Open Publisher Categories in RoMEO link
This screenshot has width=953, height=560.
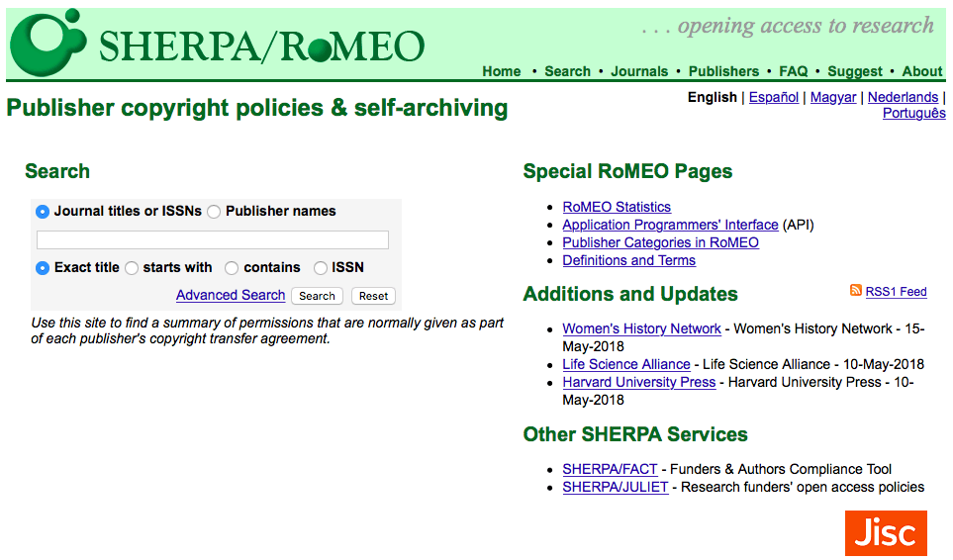point(660,242)
